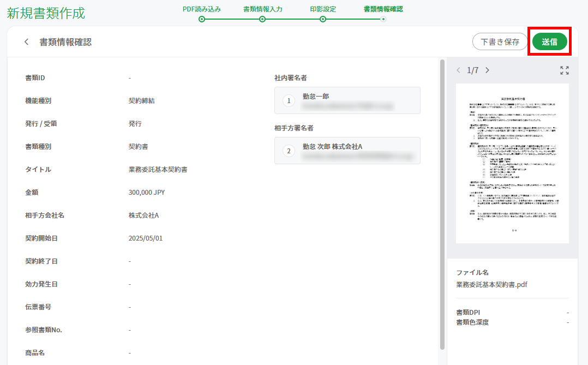Click the back arrow beside 書類情報確認

[x=26, y=42]
